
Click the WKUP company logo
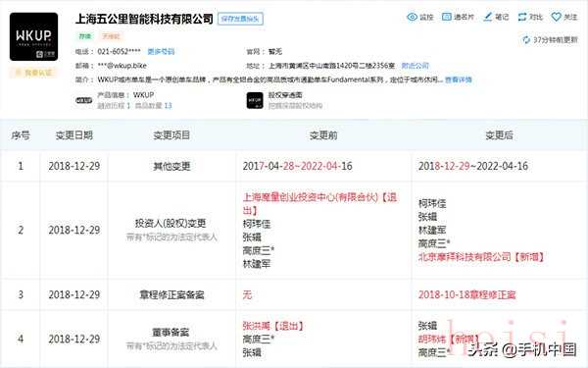click(x=33, y=37)
